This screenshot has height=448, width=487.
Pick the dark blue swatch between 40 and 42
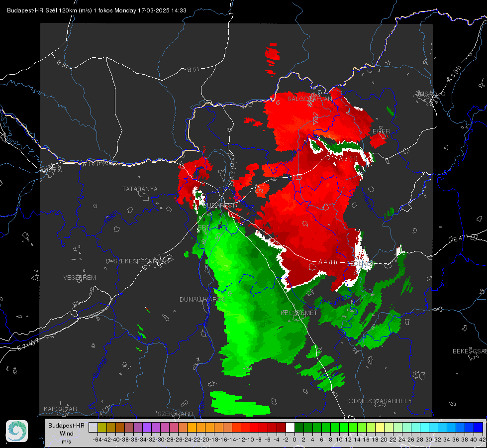point(479,428)
